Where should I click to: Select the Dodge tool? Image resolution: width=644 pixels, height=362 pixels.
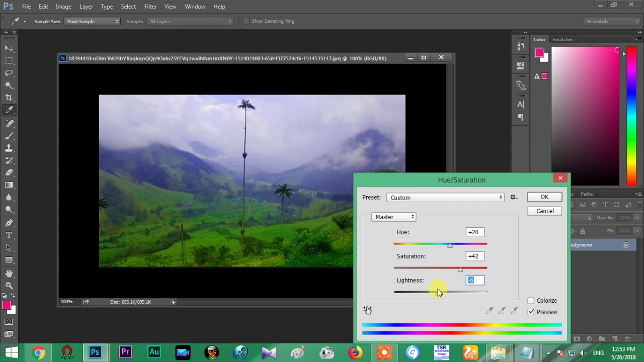[9, 210]
